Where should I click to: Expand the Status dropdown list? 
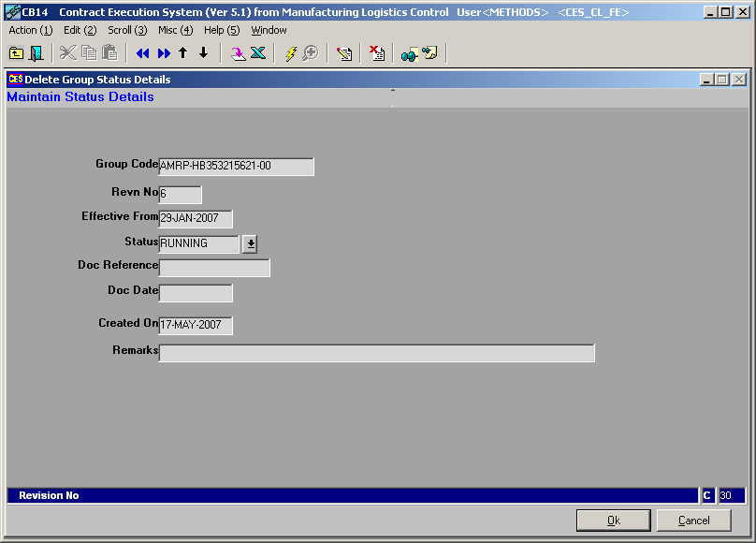(250, 243)
